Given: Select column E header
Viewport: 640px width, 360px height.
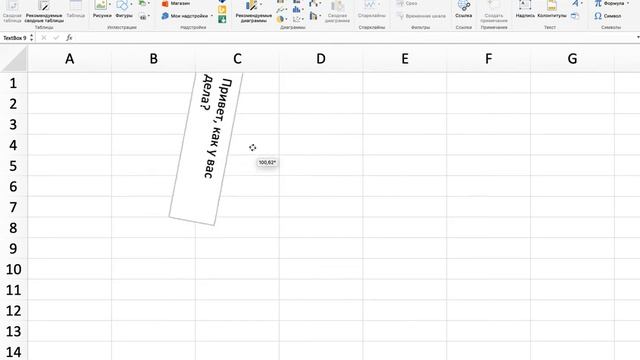Looking at the screenshot, I should click(404, 59).
